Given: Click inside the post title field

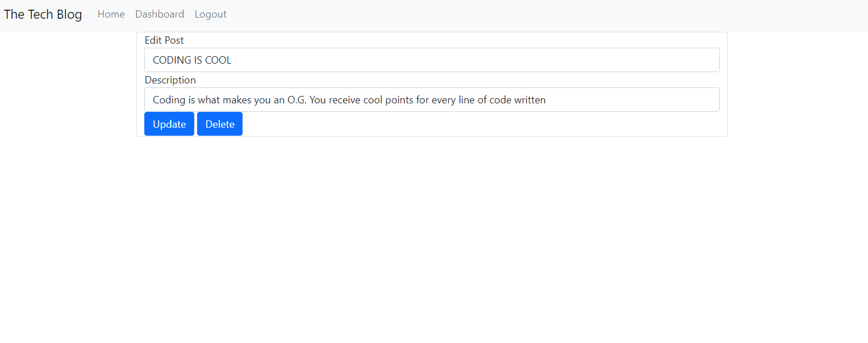Looking at the screenshot, I should (432, 60).
